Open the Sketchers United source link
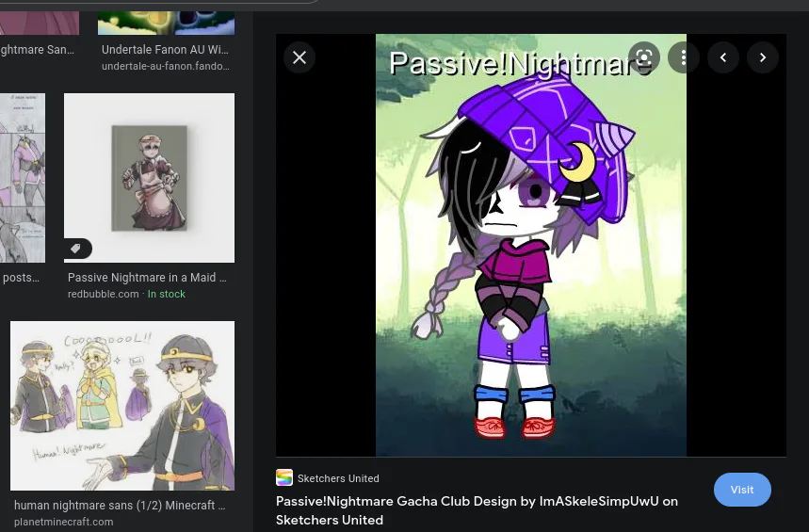The image size is (809, 532). [338, 478]
